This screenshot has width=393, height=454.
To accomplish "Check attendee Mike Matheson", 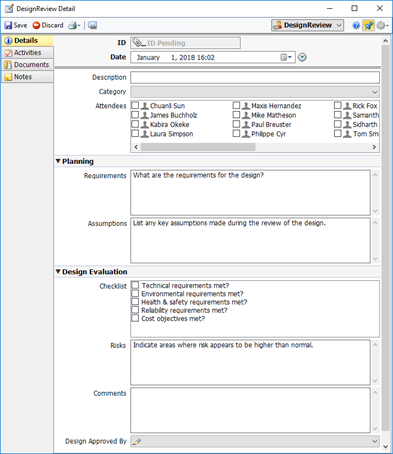I will (x=236, y=115).
